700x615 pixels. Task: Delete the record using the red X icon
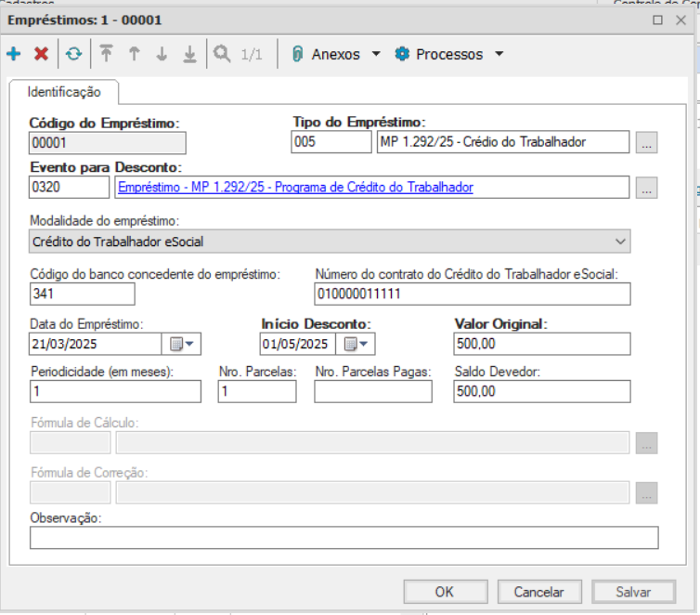tap(41, 54)
